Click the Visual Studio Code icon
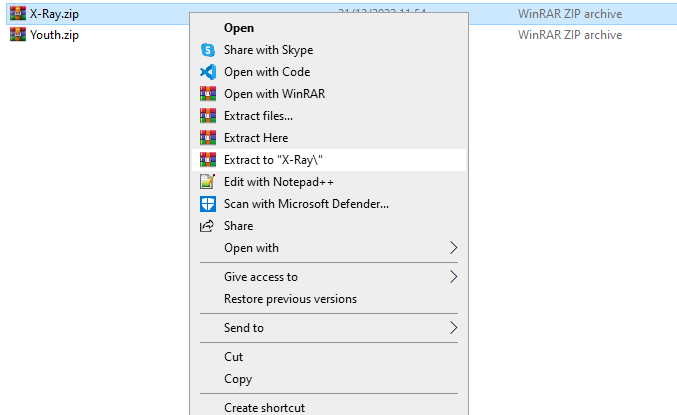The height and width of the screenshot is (415, 677). pyautogui.click(x=208, y=72)
